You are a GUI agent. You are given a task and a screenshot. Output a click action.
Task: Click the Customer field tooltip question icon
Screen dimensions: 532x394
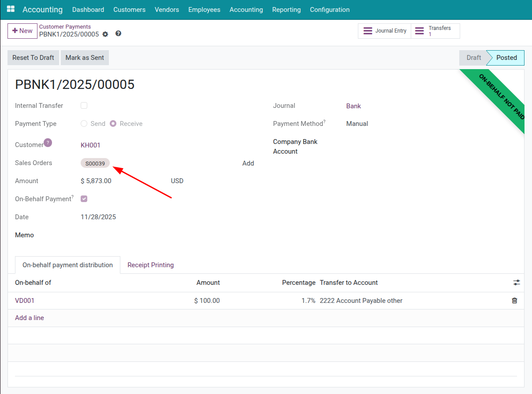(x=48, y=143)
